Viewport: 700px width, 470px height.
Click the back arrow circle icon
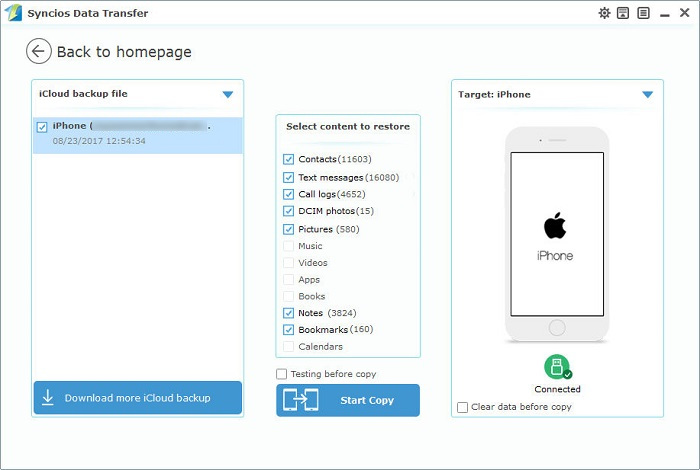[x=38, y=51]
